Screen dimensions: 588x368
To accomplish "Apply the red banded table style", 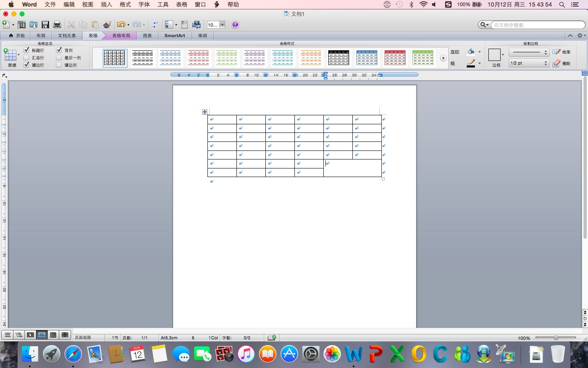I will pyautogui.click(x=395, y=58).
